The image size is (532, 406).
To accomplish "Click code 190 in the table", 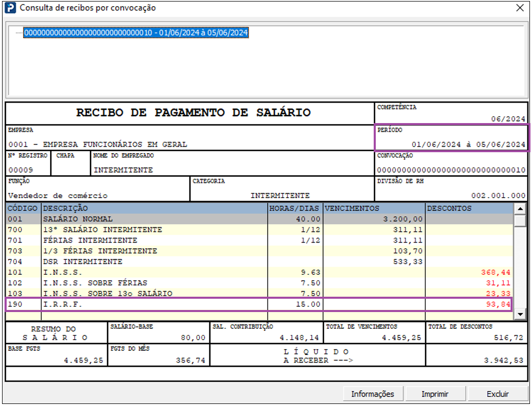I will coord(15,304).
